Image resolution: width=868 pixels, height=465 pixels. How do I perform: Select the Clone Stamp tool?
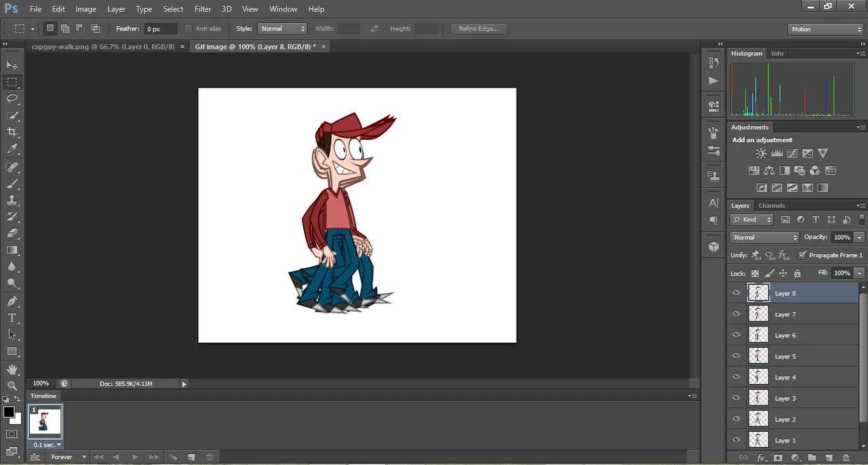click(x=12, y=200)
